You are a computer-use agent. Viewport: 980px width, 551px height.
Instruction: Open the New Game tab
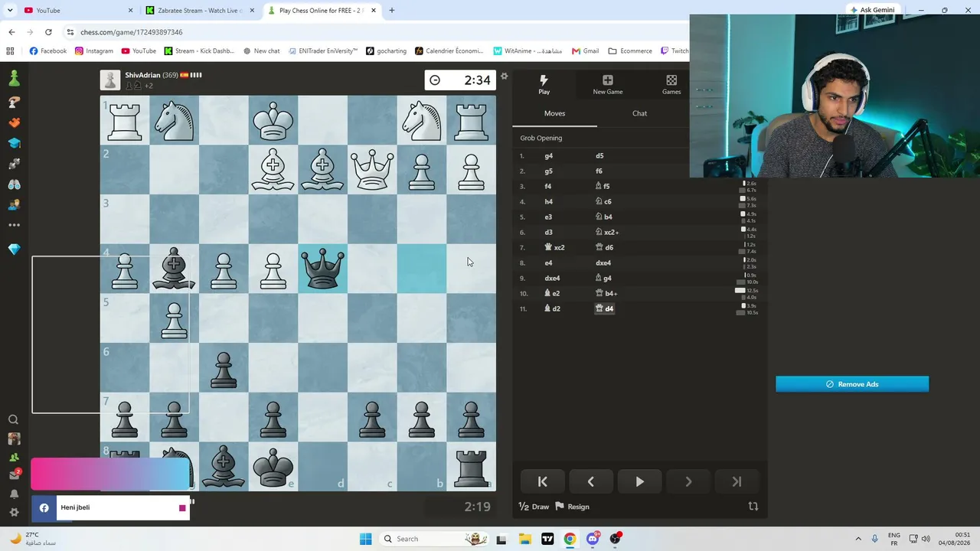pos(607,84)
